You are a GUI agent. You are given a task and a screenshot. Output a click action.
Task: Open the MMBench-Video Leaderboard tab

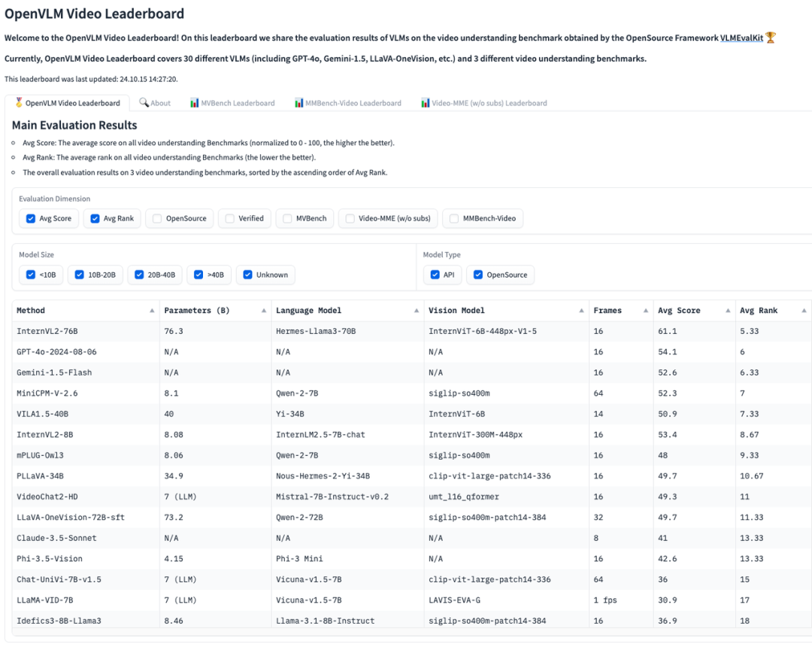(x=348, y=103)
